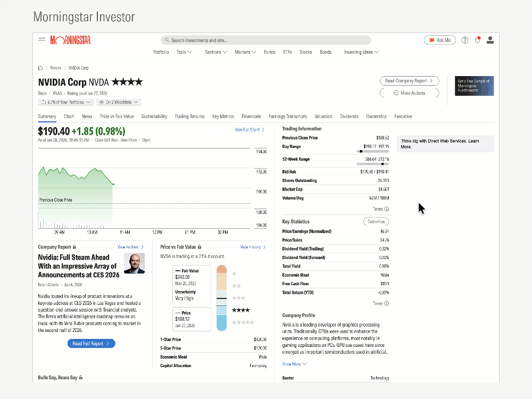
Task: Click the lock icon beside Price vs Fair Value
Action: pyautogui.click(x=199, y=247)
